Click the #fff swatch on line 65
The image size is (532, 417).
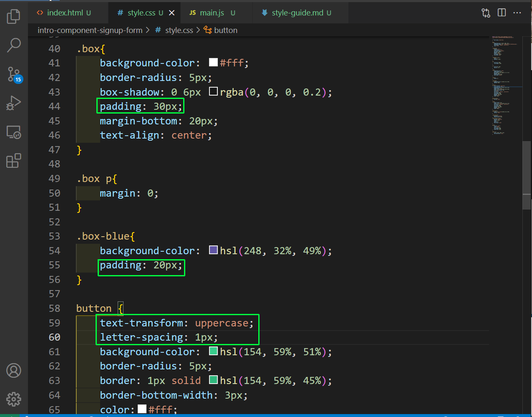point(142,409)
